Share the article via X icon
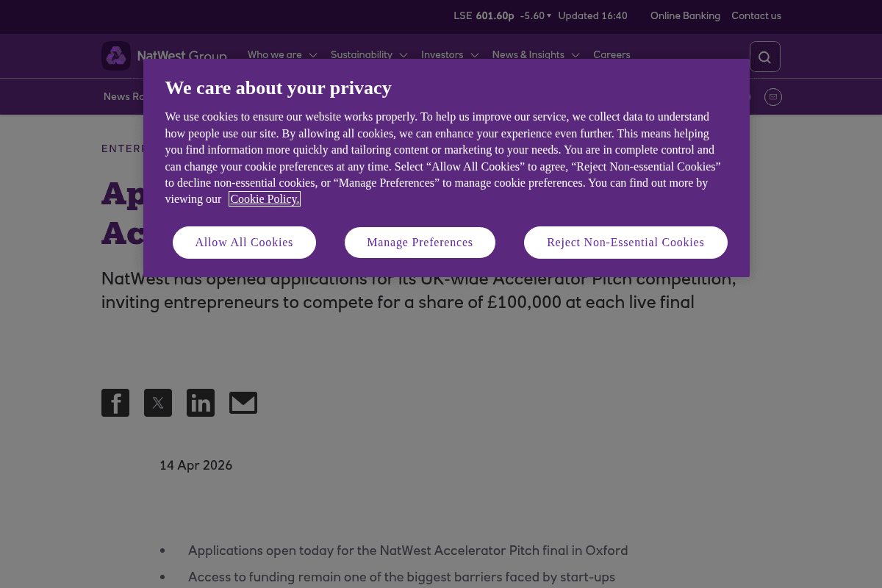 point(158,403)
